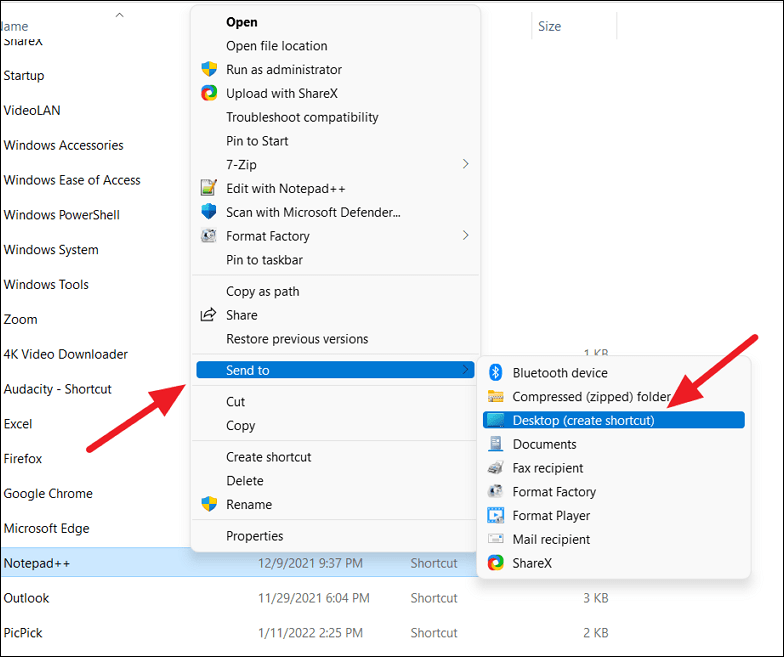The height and width of the screenshot is (657, 784).
Task: Sort by the Size column header
Action: (x=550, y=27)
